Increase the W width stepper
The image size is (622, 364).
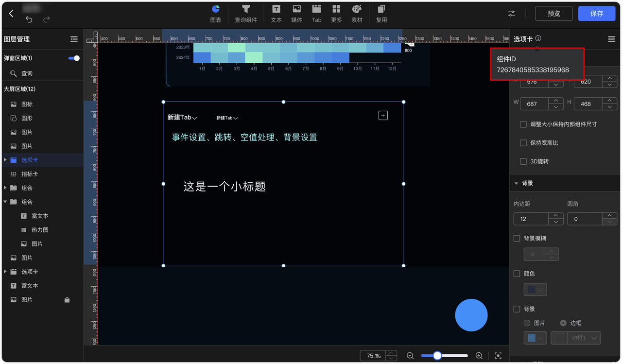click(x=556, y=101)
